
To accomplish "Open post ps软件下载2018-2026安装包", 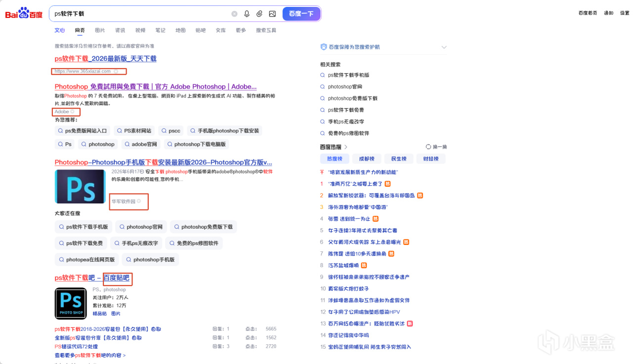I will [x=108, y=329].
